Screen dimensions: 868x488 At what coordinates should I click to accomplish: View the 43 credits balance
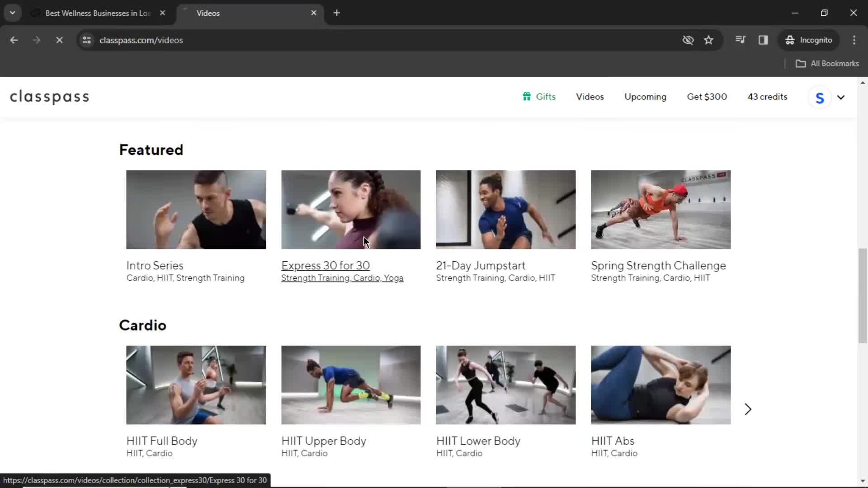click(x=767, y=97)
